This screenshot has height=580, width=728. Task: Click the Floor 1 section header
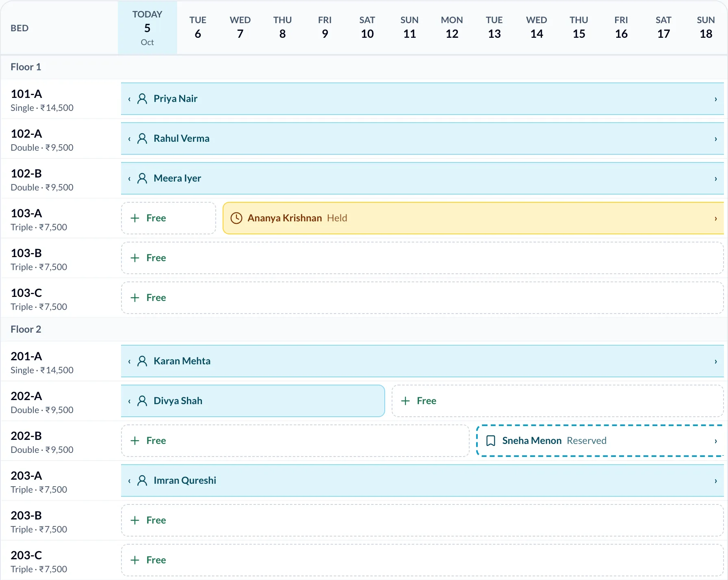pos(364,67)
